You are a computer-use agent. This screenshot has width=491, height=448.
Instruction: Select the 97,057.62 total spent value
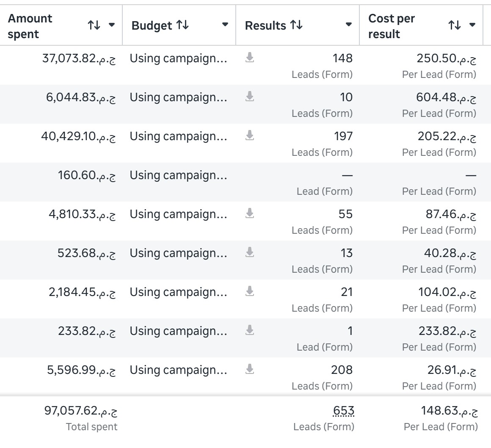point(81,410)
